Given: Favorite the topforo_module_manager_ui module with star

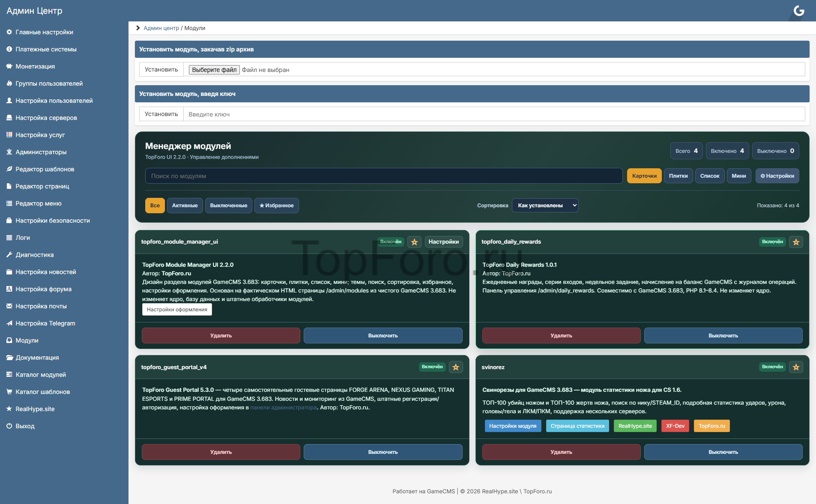Looking at the screenshot, I should [414, 242].
